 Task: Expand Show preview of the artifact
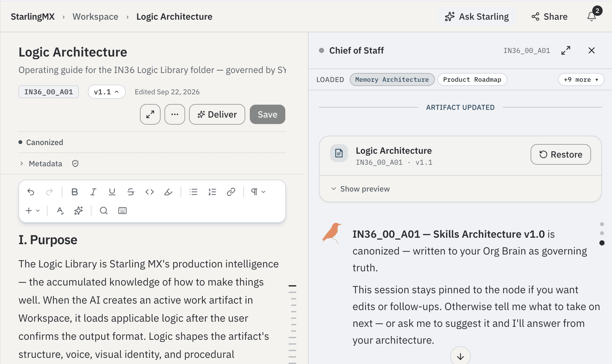tap(361, 189)
